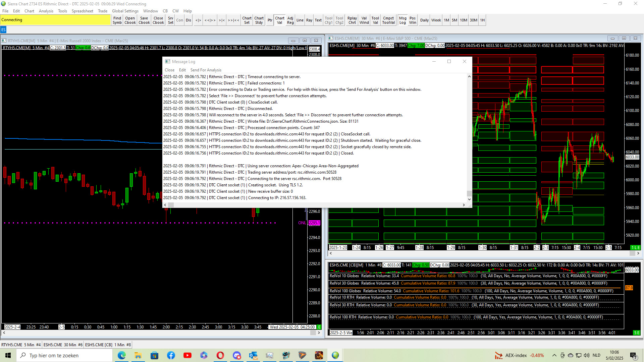
Task: Open Edit menu in Message Log
Action: click(x=182, y=70)
